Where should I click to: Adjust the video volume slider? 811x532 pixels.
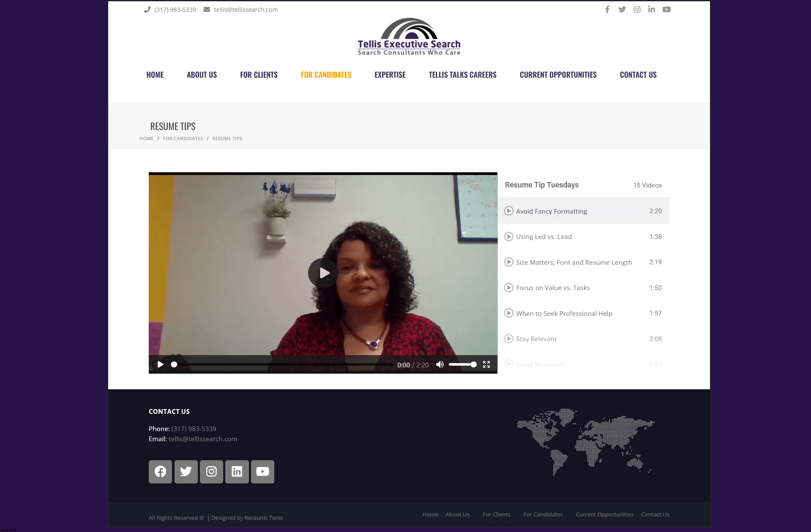(x=462, y=364)
